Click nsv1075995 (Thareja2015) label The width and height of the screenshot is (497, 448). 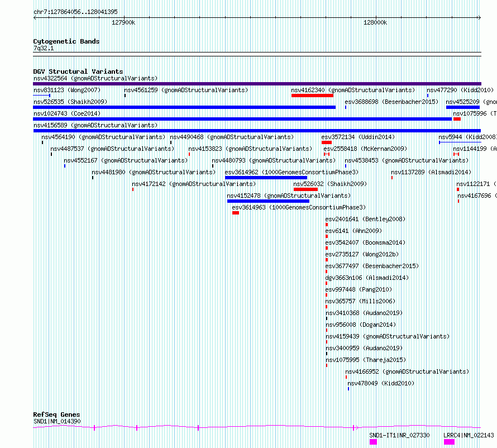tap(366, 360)
